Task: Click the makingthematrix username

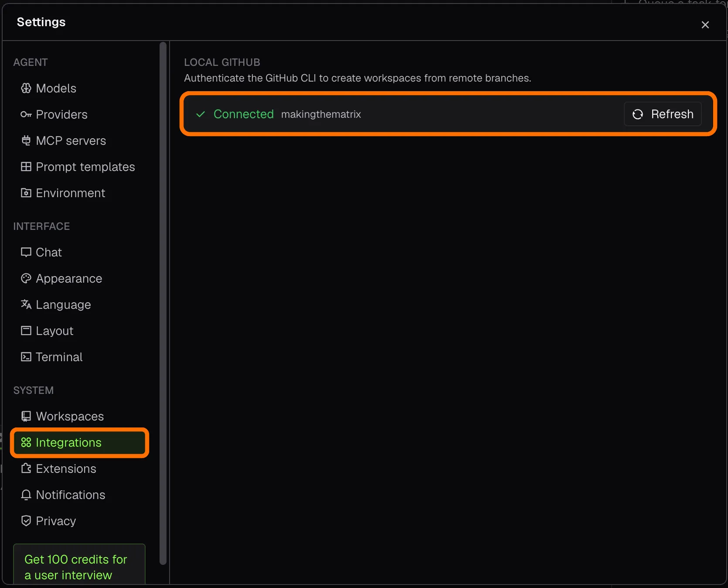Action: (321, 114)
